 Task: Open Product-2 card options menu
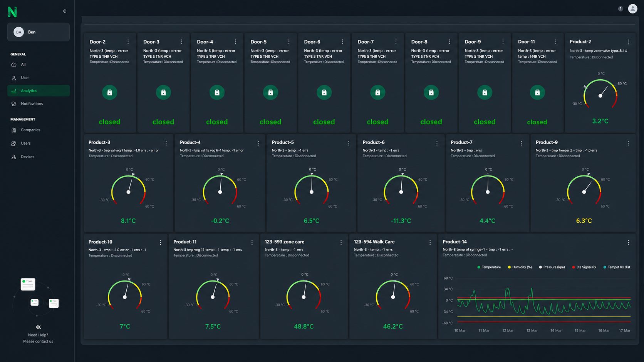click(629, 42)
